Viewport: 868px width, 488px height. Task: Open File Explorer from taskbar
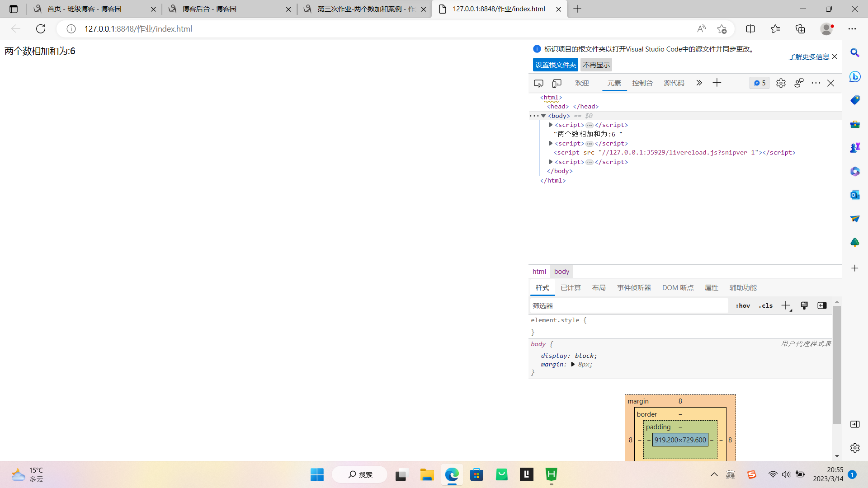[427, 474]
